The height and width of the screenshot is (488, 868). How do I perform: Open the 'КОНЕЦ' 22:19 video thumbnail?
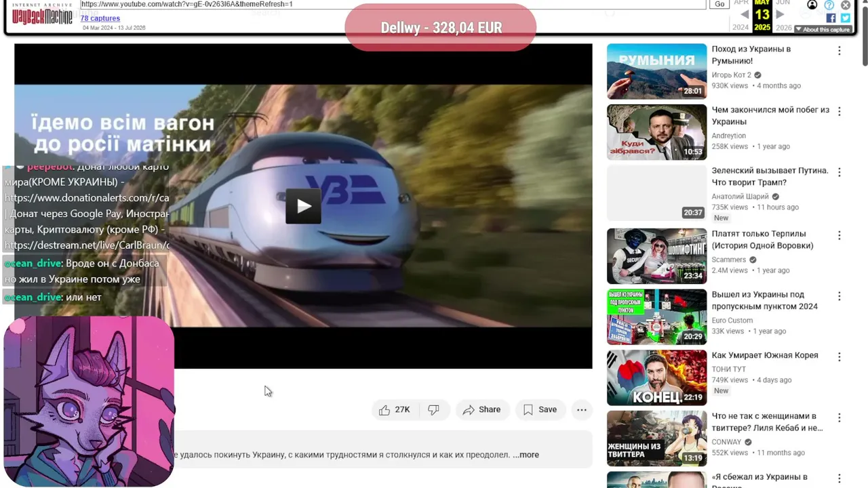(656, 378)
